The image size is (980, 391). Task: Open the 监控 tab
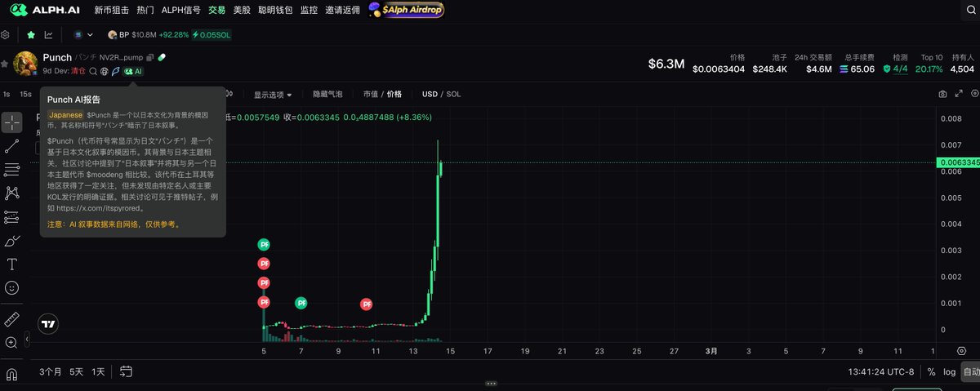click(x=309, y=10)
